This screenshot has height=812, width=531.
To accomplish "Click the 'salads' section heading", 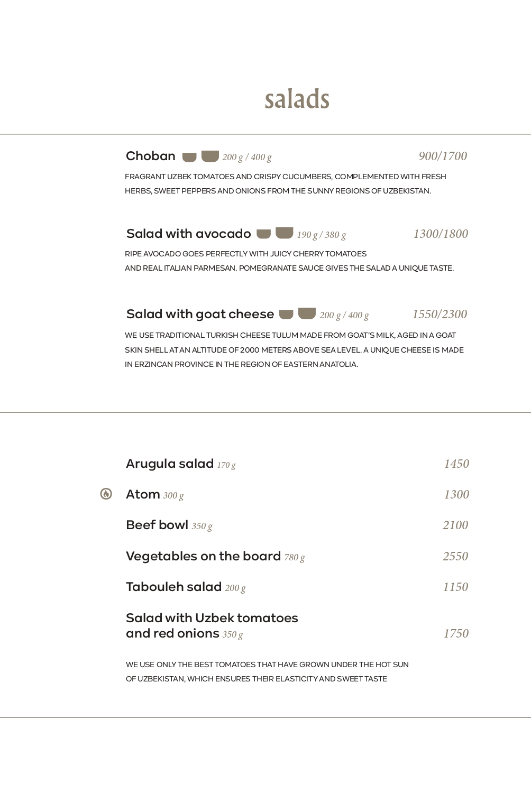I will [x=297, y=99].
